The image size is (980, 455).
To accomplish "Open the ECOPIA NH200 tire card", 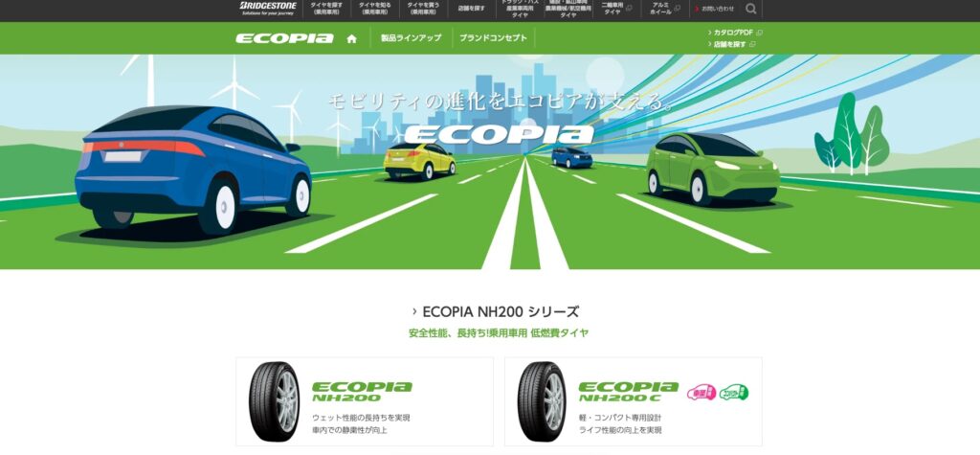I will point(365,401).
